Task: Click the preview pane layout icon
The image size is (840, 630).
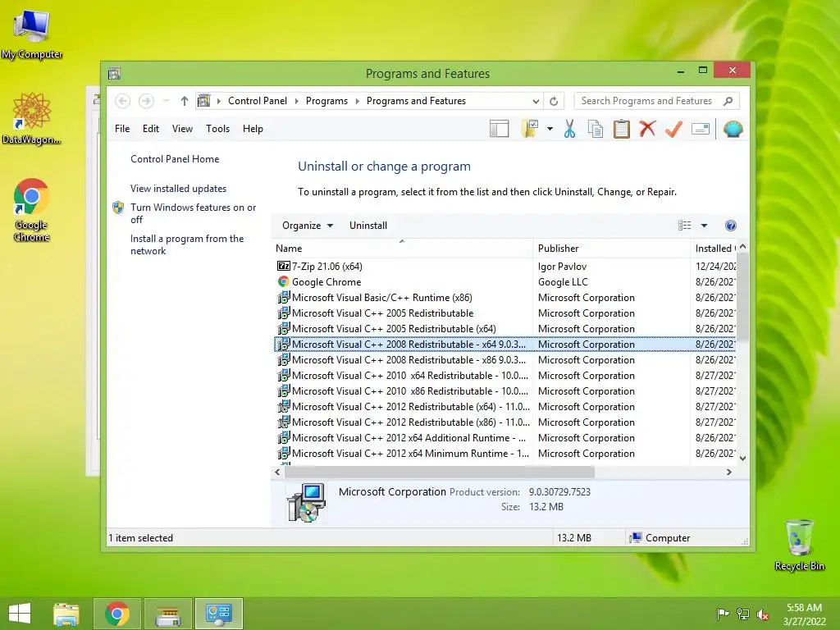Action: pos(499,129)
